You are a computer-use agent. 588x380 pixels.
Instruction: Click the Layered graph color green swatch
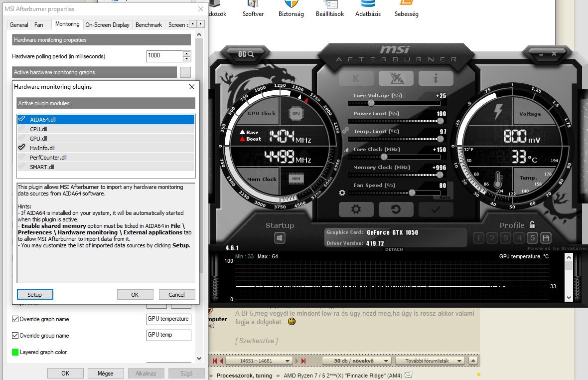(x=15, y=352)
